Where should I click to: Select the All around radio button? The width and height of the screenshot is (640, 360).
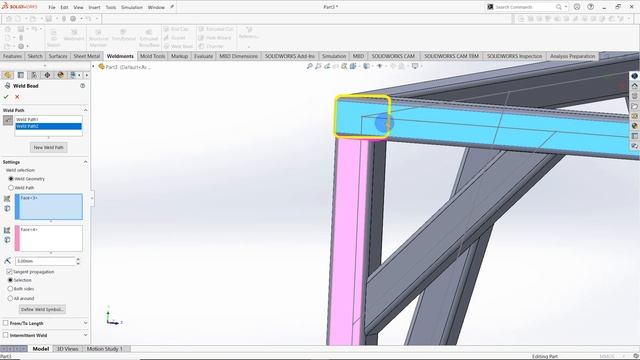(x=10, y=298)
